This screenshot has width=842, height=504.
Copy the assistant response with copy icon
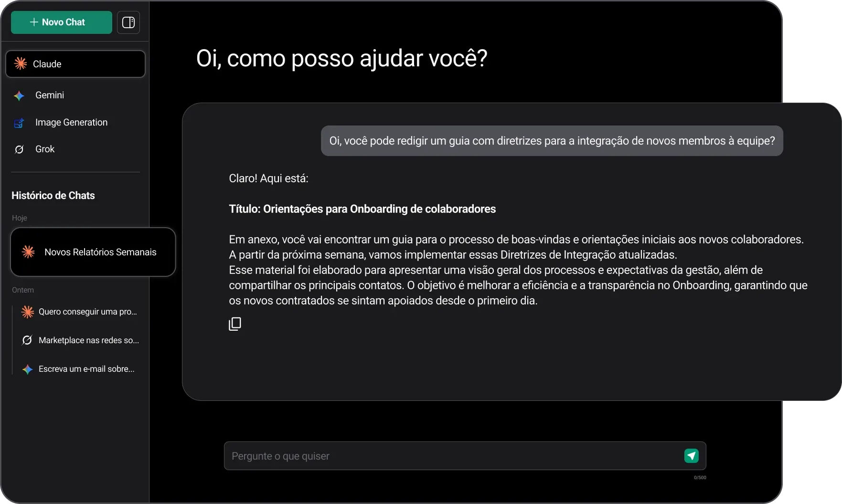click(x=235, y=324)
